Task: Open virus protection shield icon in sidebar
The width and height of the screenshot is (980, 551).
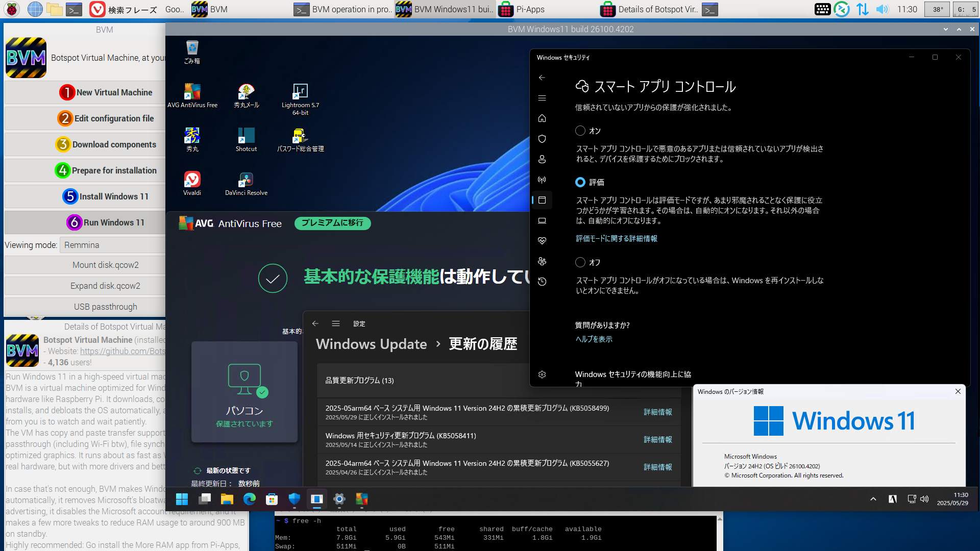Action: [x=542, y=139]
